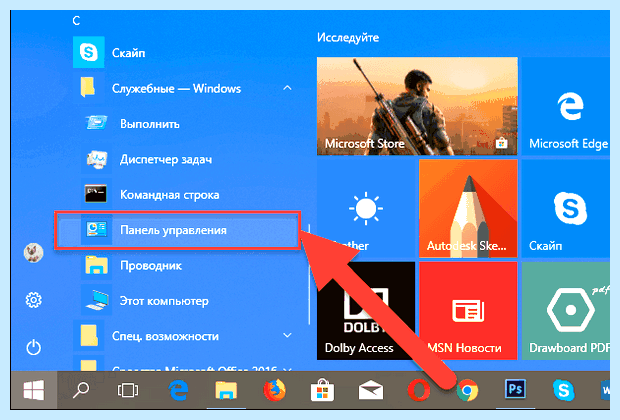Click the Спец. возможности folder icon
620x420 pixels.
[x=89, y=336]
